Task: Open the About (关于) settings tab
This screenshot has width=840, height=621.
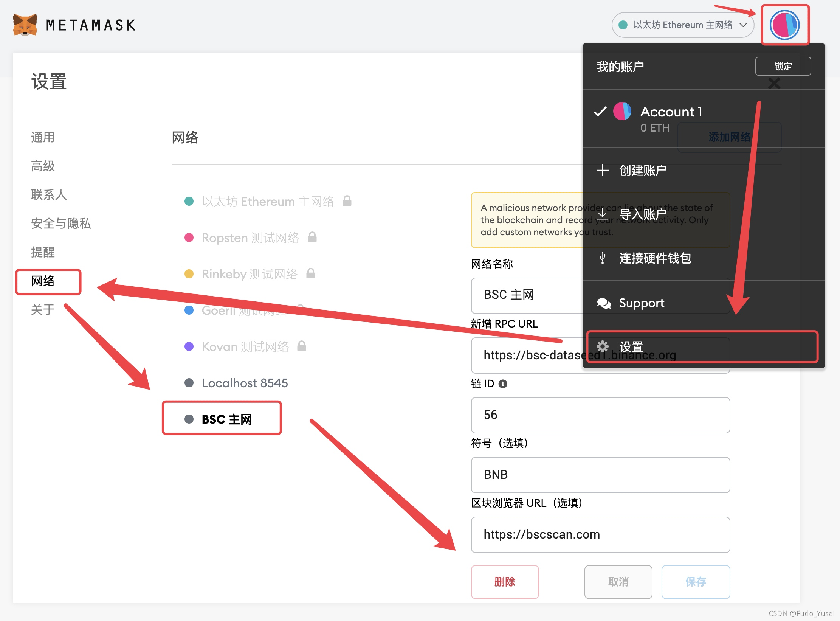Action: 43,309
